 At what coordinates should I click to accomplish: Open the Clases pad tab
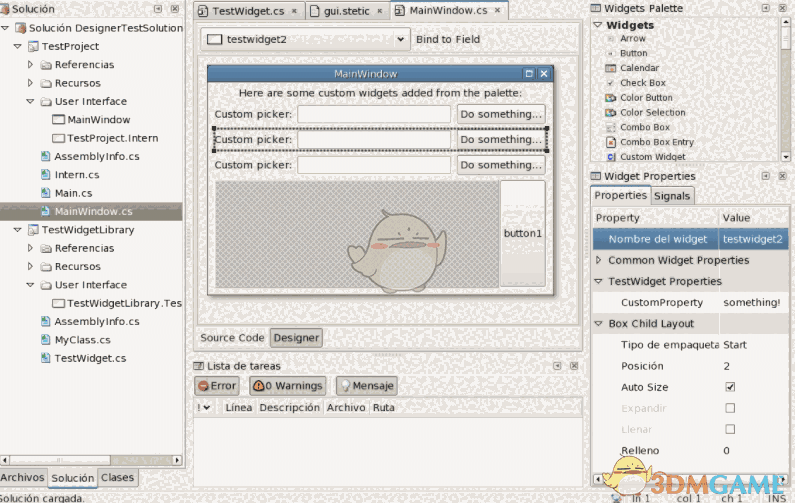click(x=117, y=477)
